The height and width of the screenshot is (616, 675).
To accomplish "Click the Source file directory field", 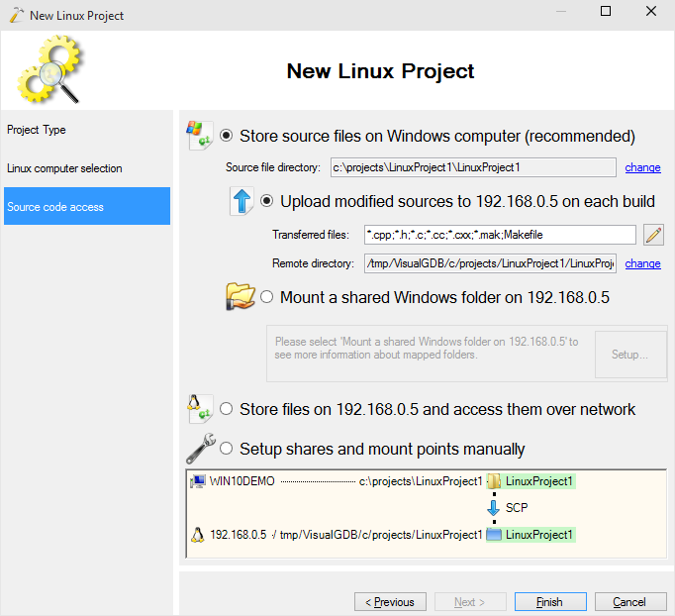I will tap(473, 167).
